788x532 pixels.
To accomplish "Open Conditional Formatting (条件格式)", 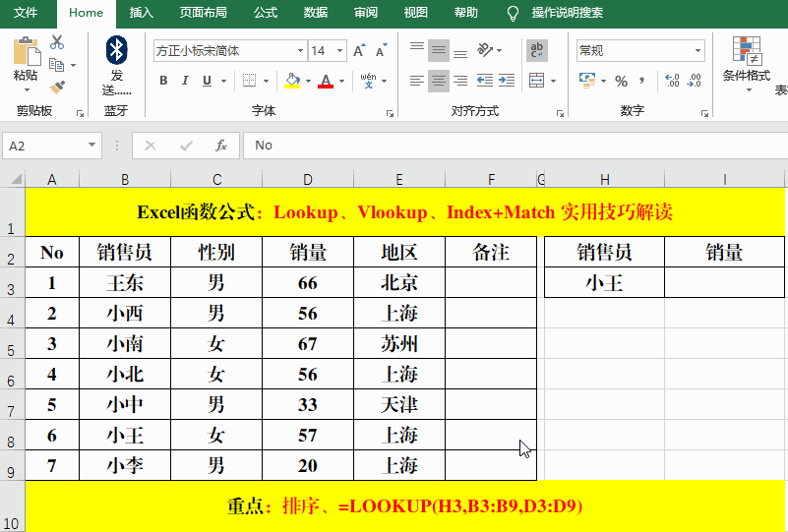I will tap(747, 63).
